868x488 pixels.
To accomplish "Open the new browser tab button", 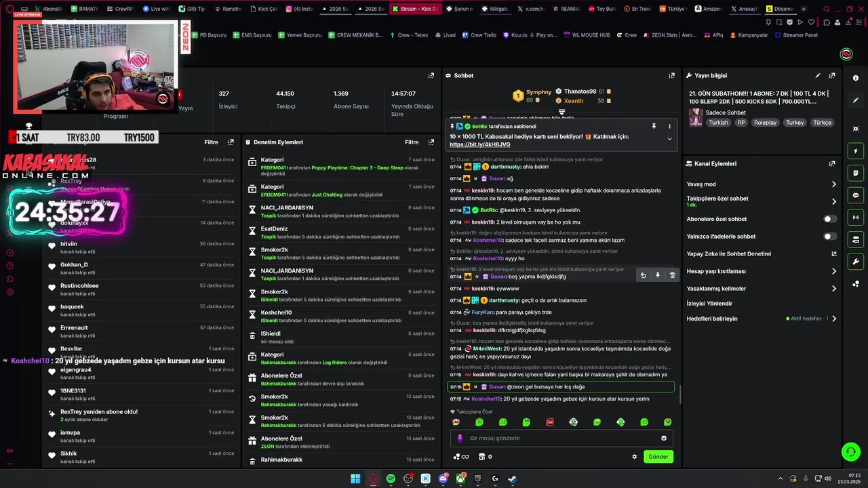I will click(803, 9).
